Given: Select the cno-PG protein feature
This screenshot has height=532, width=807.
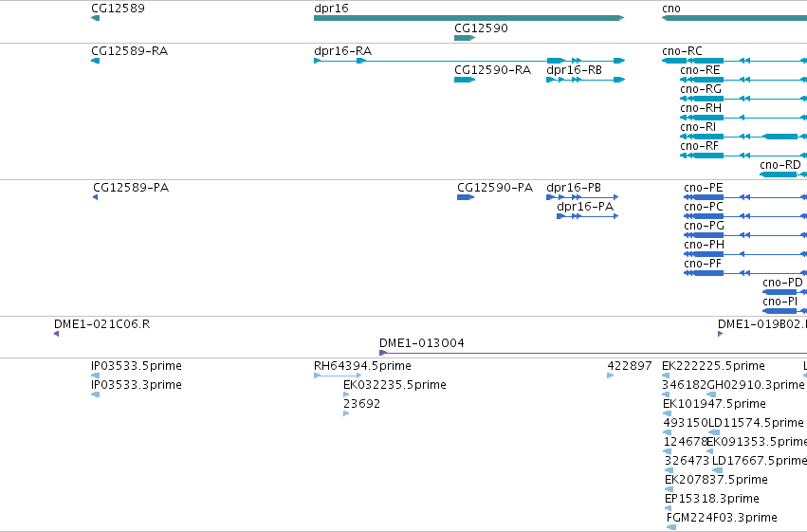Looking at the screenshot, I should click(745, 235).
